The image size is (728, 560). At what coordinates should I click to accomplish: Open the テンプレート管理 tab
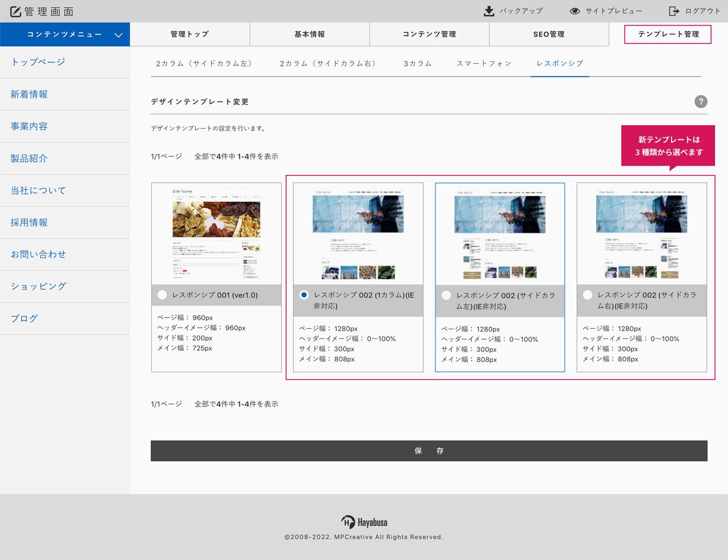tap(668, 34)
